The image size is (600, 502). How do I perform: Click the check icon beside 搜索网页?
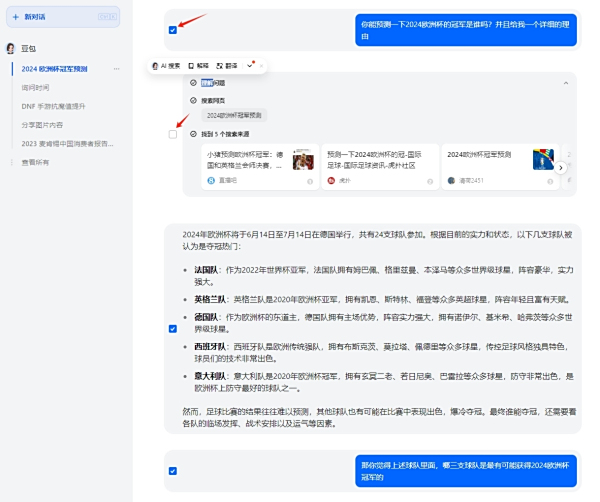(193, 100)
